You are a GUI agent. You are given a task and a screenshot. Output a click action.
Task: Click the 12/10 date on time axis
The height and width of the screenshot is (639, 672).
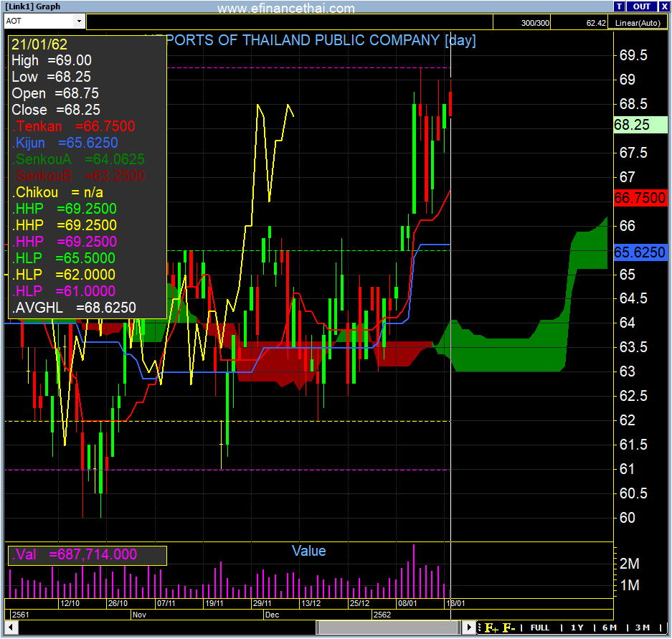tap(70, 603)
